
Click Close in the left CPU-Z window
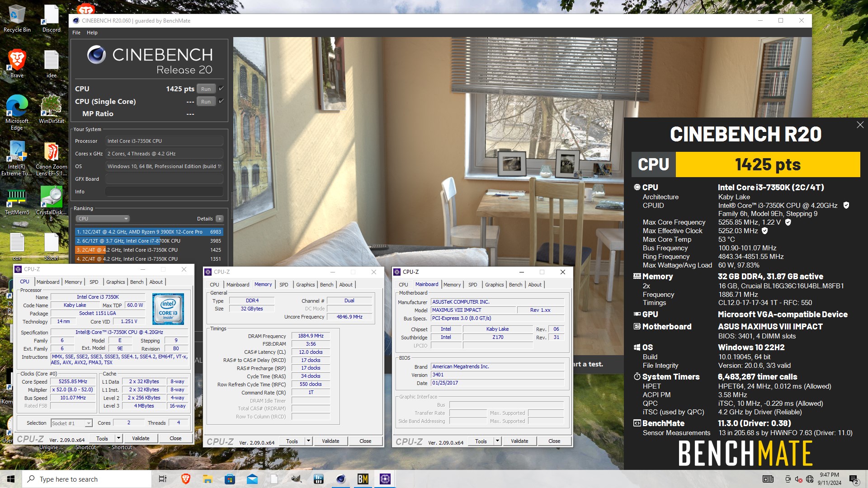[x=175, y=438]
